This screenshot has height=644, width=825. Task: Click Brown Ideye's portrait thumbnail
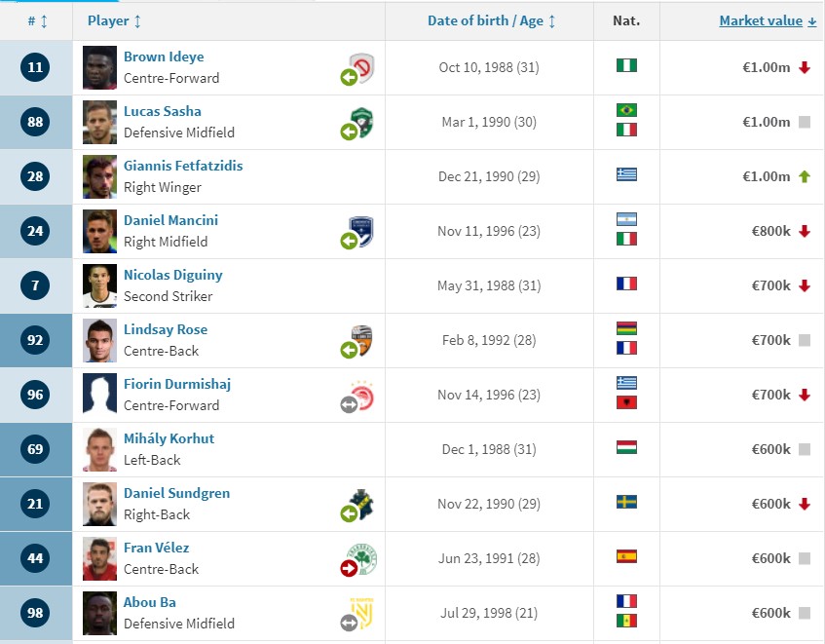point(100,67)
